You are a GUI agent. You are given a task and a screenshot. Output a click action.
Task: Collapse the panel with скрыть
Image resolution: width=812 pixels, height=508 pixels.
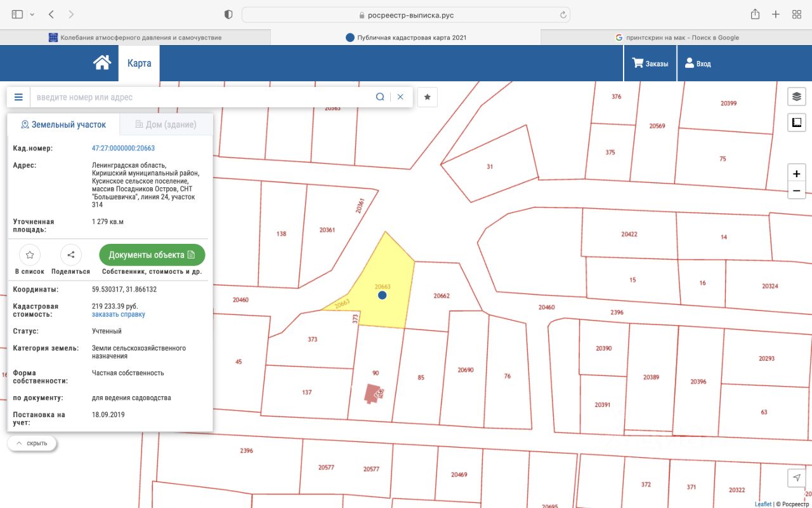coord(32,443)
